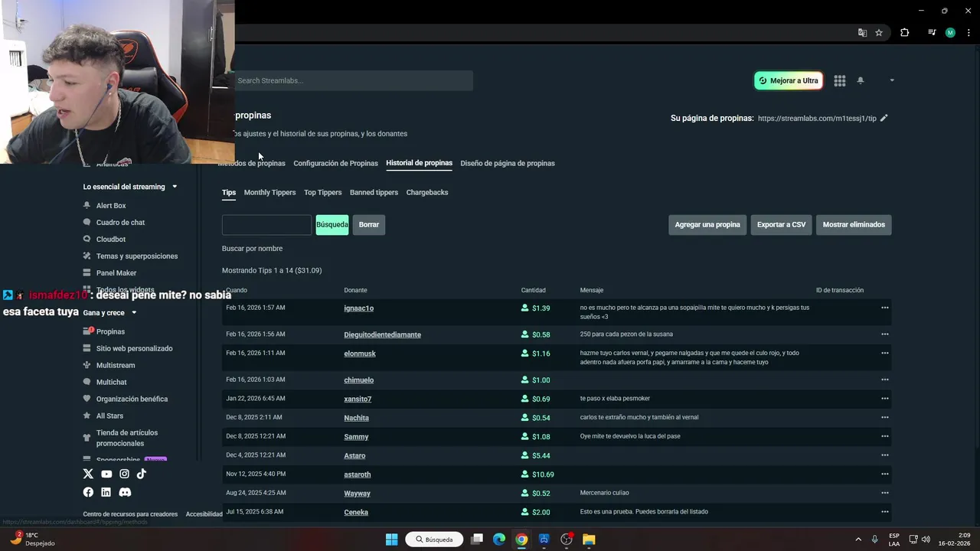Open donor elonmusk link
The image size is (980, 551).
tap(360, 354)
